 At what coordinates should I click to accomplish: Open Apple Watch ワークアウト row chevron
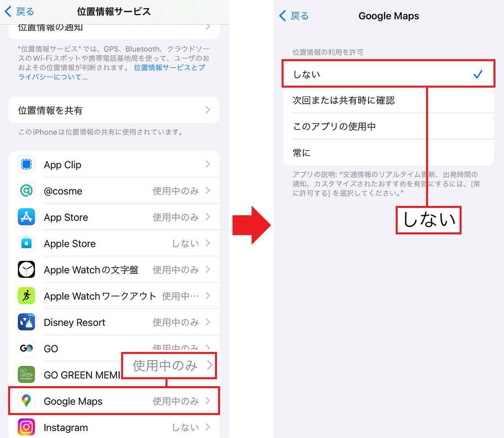click(x=208, y=296)
